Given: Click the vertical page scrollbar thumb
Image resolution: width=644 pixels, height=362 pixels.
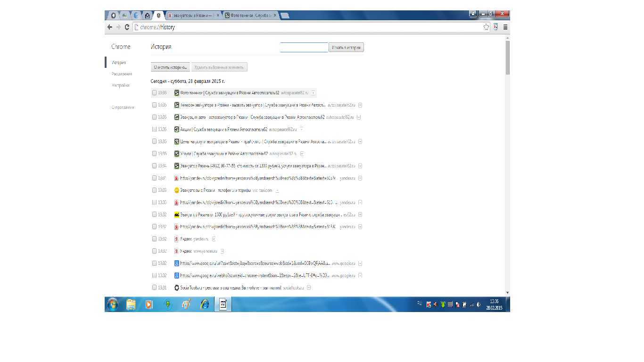Looking at the screenshot, I should coord(507,58).
